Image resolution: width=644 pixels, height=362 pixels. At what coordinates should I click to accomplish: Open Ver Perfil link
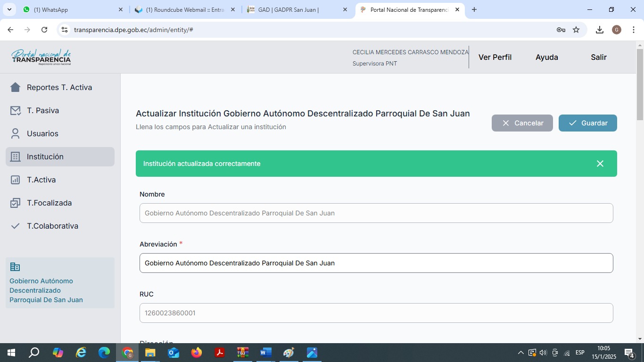(x=495, y=57)
